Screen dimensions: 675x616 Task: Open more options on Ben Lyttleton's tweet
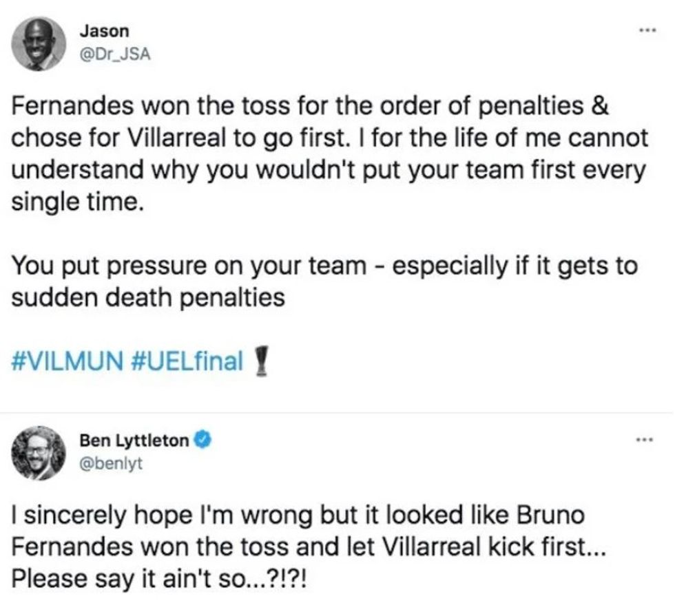tap(645, 438)
